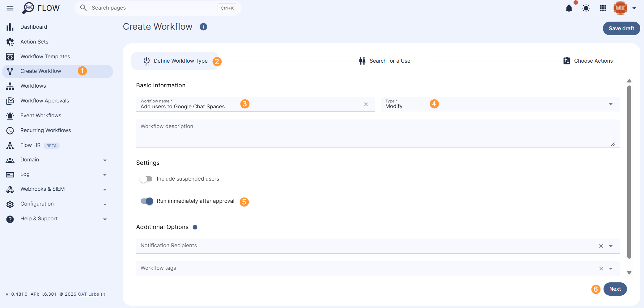Toggle Include suspended users switch
Viewport: 644px width, 308px height.
pos(146,179)
